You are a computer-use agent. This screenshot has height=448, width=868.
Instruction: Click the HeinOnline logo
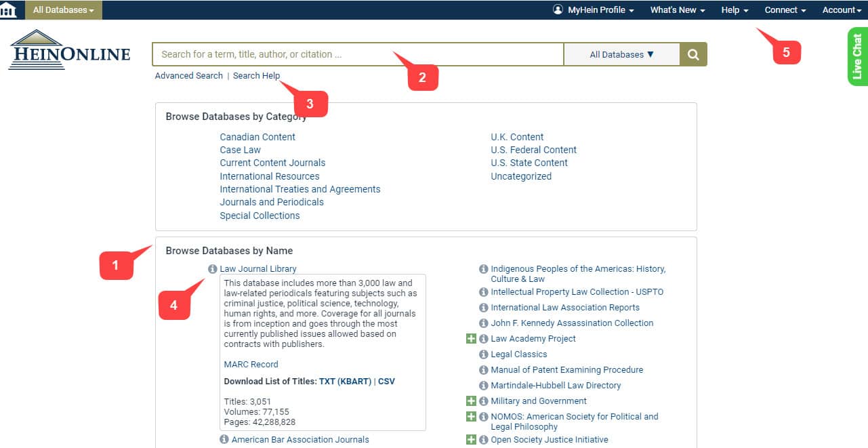point(69,50)
